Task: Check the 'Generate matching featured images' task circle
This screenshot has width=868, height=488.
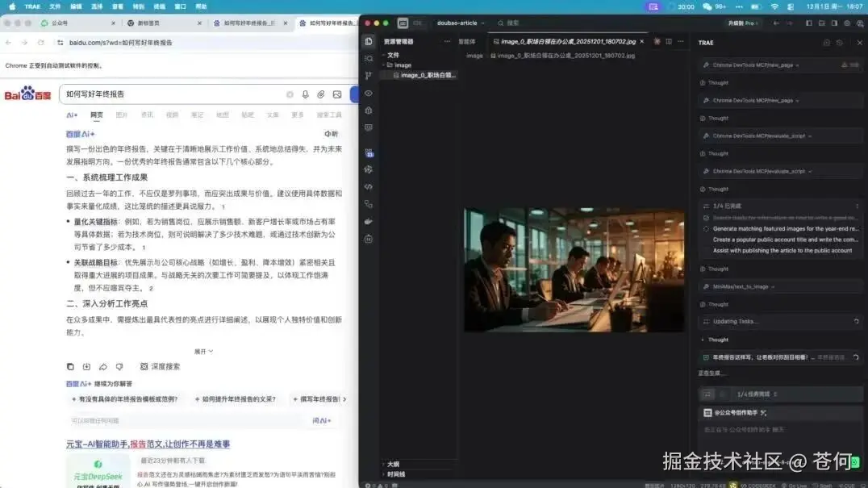Action: coord(706,228)
